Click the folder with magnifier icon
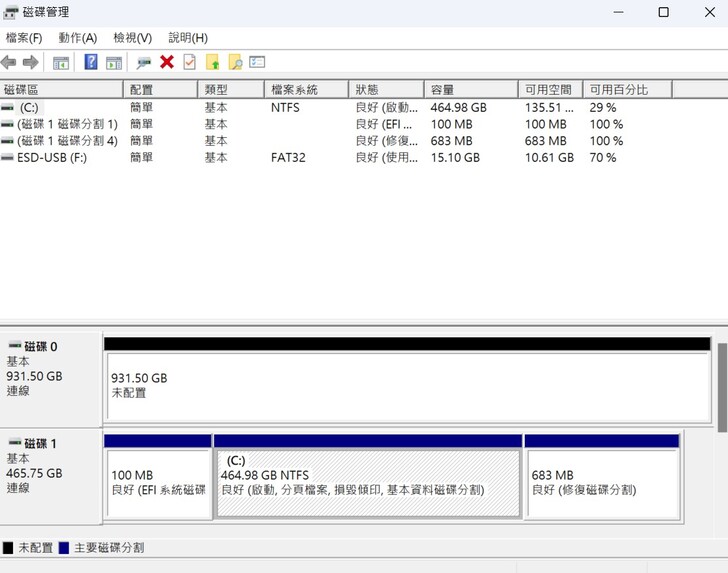Image resolution: width=728 pixels, height=573 pixels. point(235,62)
